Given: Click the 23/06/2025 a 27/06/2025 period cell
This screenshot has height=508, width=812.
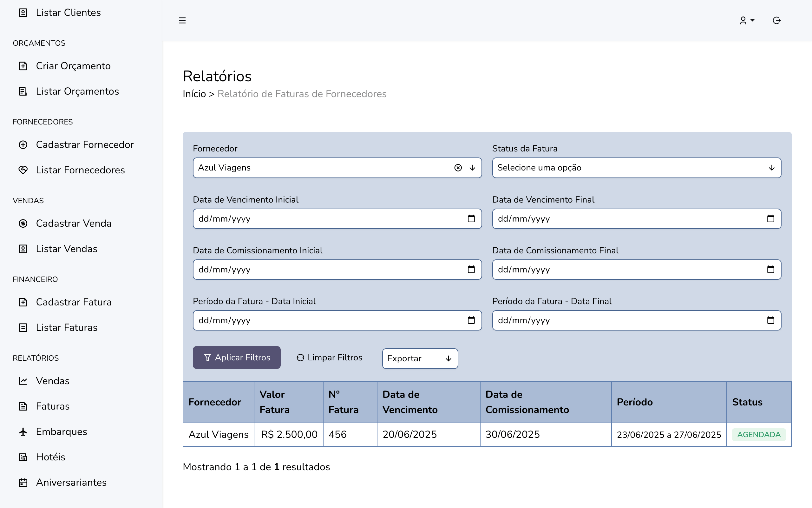Looking at the screenshot, I should pyautogui.click(x=669, y=435).
